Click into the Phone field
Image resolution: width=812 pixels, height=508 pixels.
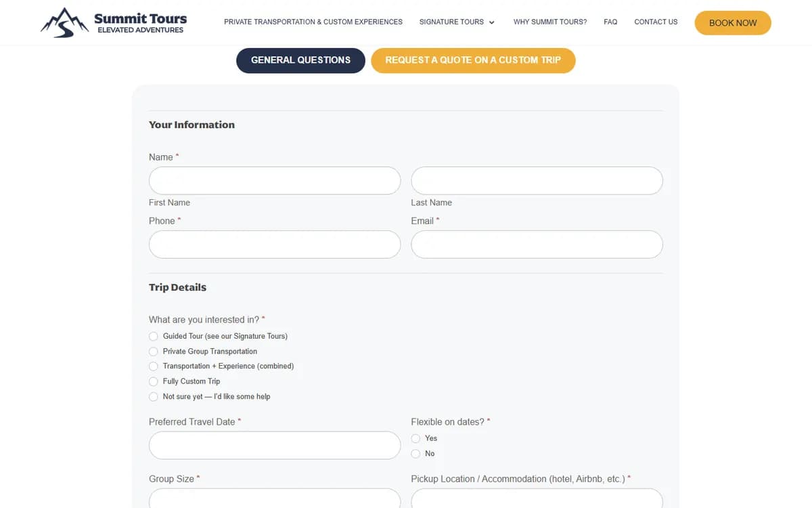275,245
